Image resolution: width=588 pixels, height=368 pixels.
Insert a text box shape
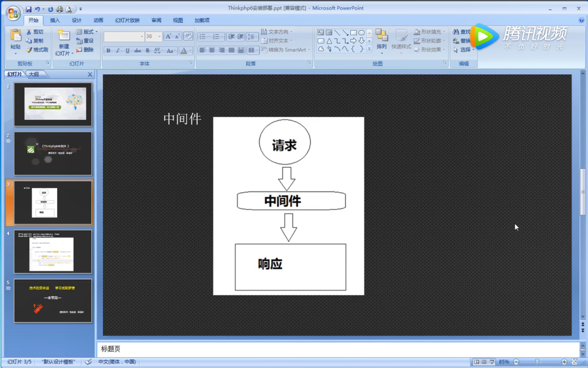[321, 33]
